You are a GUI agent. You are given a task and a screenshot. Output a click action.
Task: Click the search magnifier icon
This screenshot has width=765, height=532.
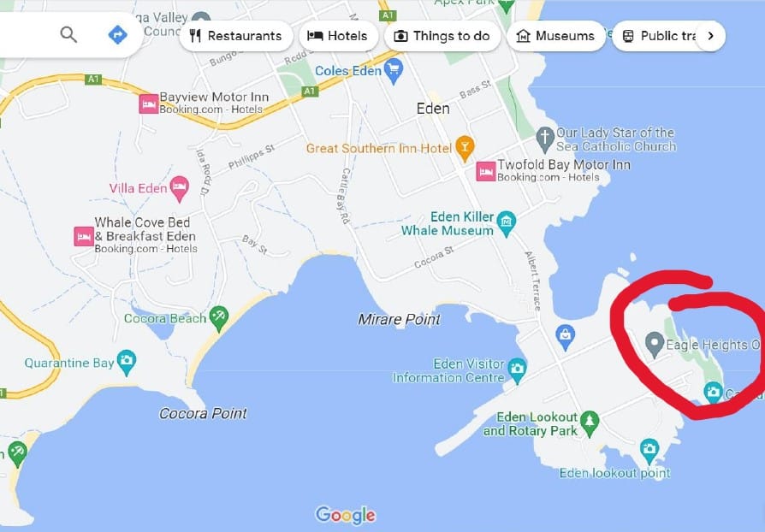(68, 34)
